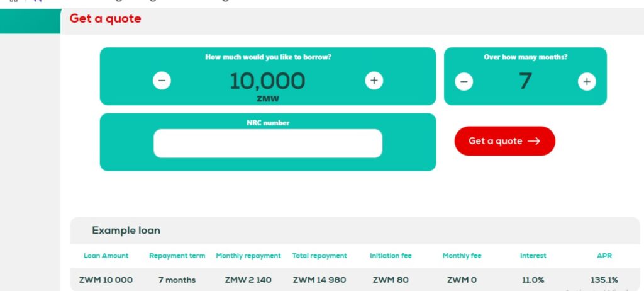Viewport: 644px width, 291px height.
Task: Click the ZWM 10 000 loan amount cell
Action: [x=106, y=280]
